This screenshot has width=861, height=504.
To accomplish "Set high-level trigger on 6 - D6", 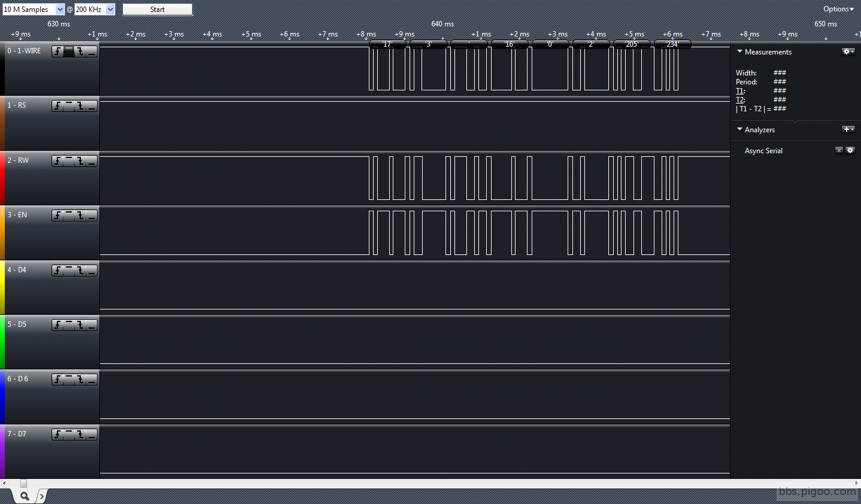I will (69, 379).
